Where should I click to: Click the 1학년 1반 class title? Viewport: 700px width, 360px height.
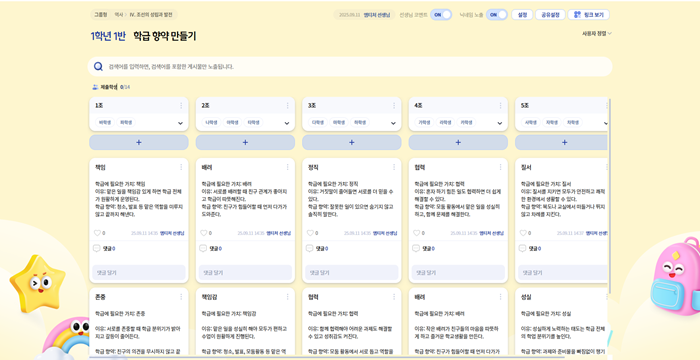coord(108,37)
